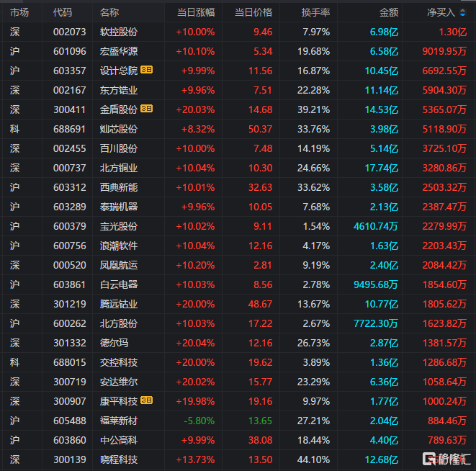
Task: Select stock name 东方锆业
Action: tap(119, 90)
